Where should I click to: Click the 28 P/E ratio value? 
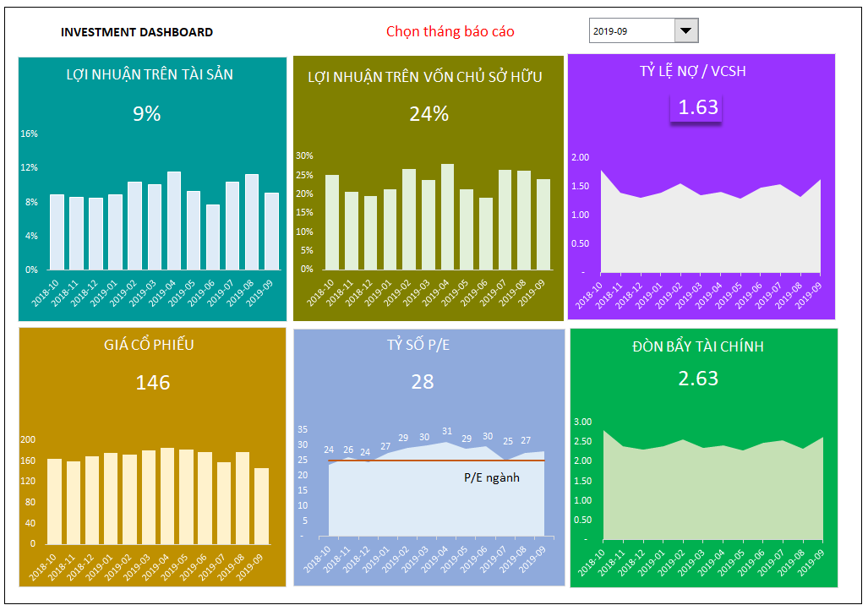click(423, 381)
